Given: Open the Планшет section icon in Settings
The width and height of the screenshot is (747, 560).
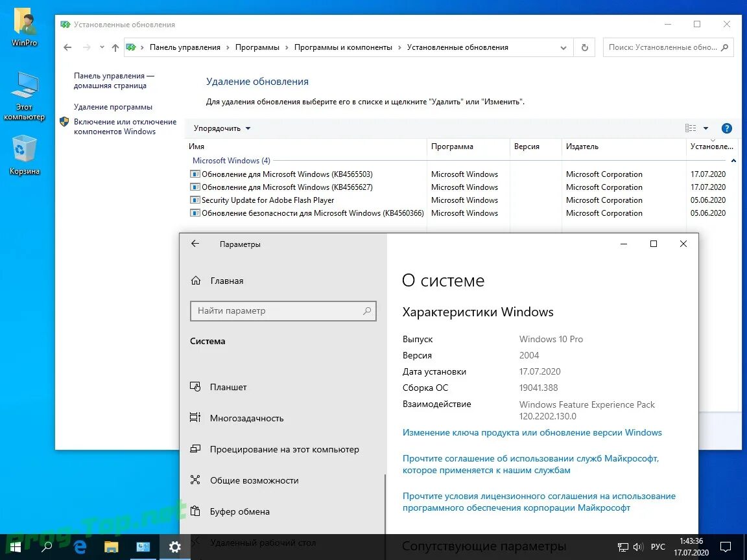Looking at the screenshot, I should click(196, 386).
